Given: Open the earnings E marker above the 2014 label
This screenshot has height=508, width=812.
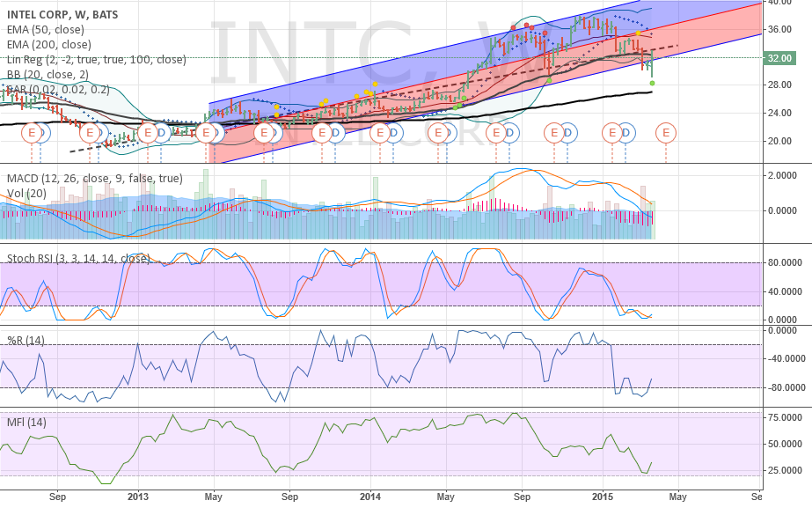Looking at the screenshot, I should coord(379,133).
